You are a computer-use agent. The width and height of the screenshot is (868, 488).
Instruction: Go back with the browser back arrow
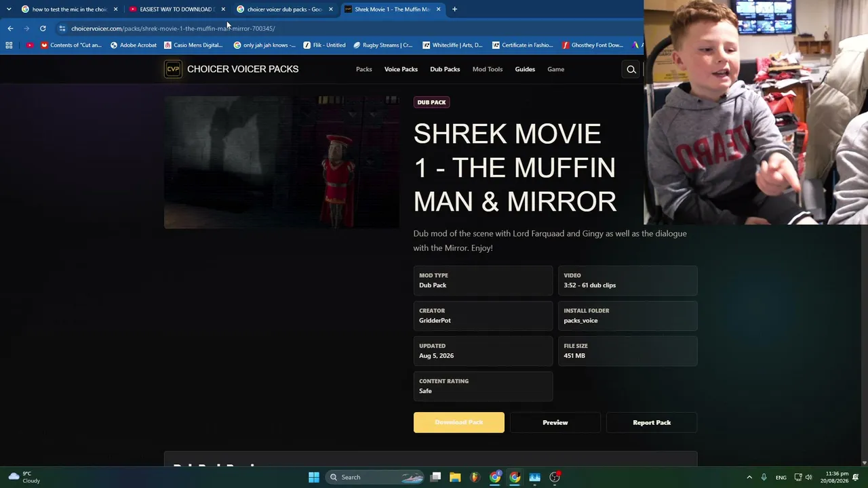10,28
